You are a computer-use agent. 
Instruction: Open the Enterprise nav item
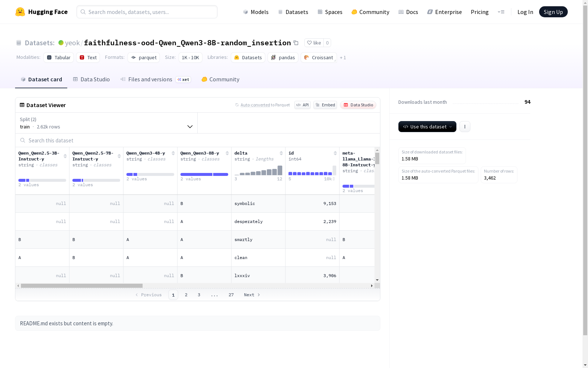pyautogui.click(x=445, y=12)
